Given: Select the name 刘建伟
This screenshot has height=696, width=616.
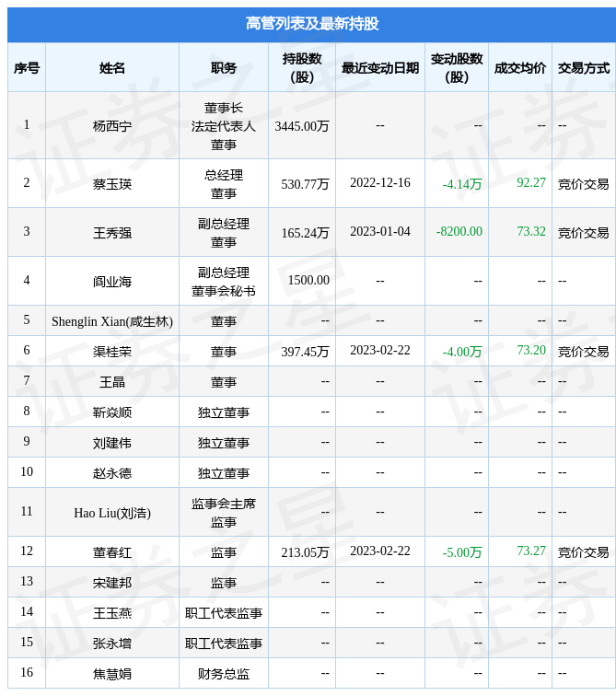Looking at the screenshot, I should (111, 443).
